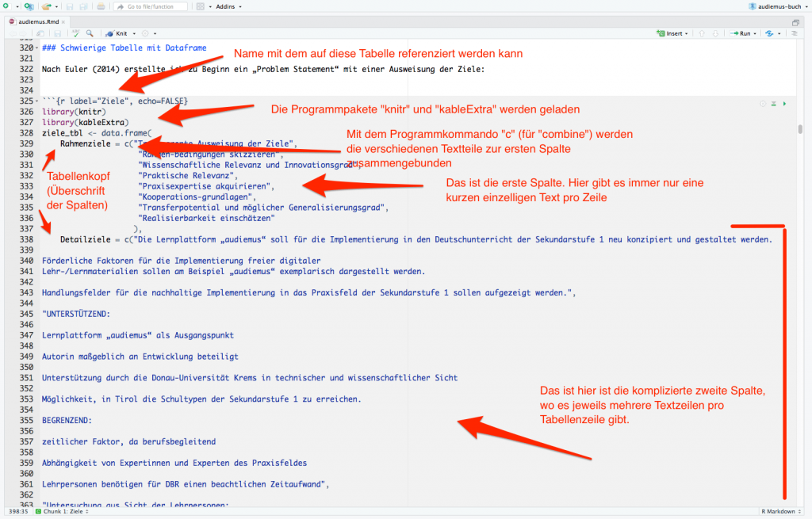Click the library(knitr) code line
The image size is (812, 519).
tap(74, 111)
